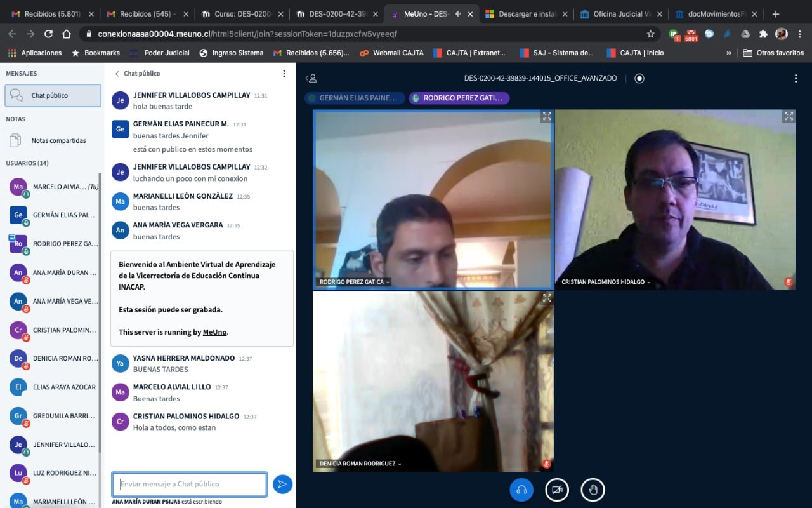Toggle the session recording indicator
Screen dimensions: 812x508
639,78
